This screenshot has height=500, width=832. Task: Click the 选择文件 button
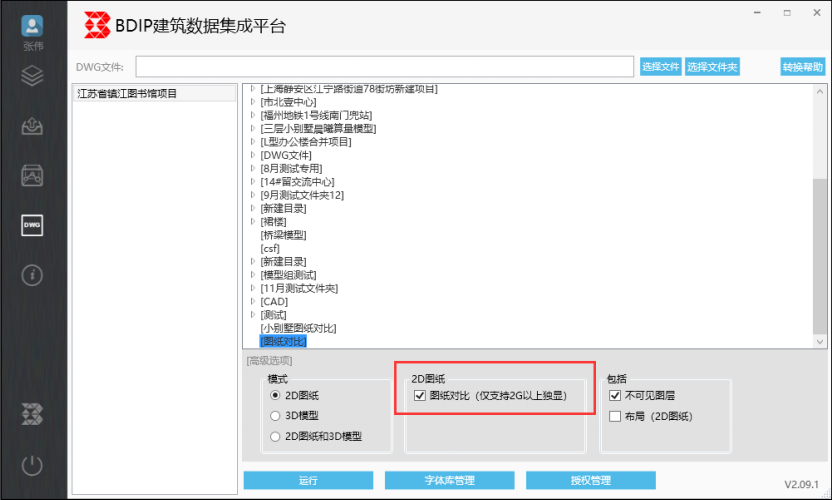[661, 67]
